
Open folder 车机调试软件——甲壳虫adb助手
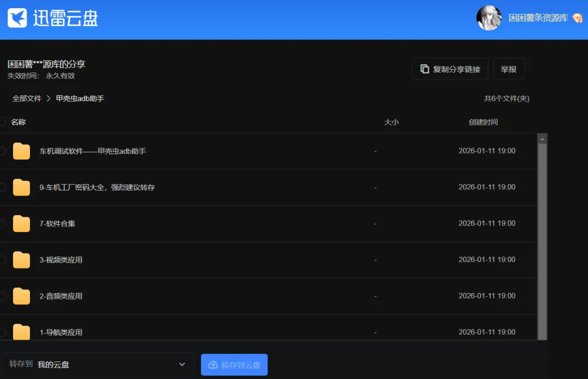93,151
